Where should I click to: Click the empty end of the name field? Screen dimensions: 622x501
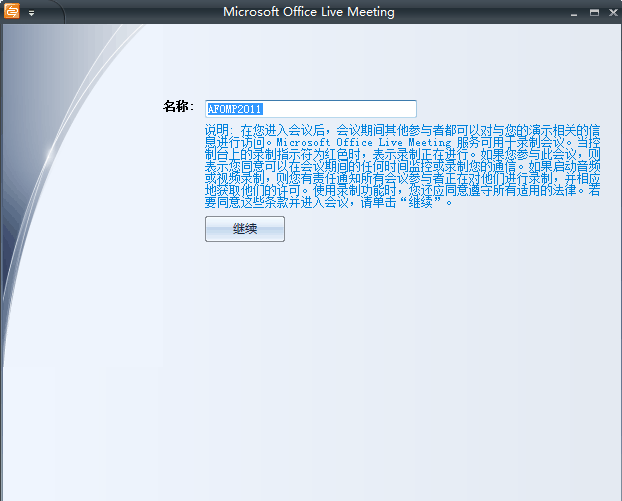[380, 109]
